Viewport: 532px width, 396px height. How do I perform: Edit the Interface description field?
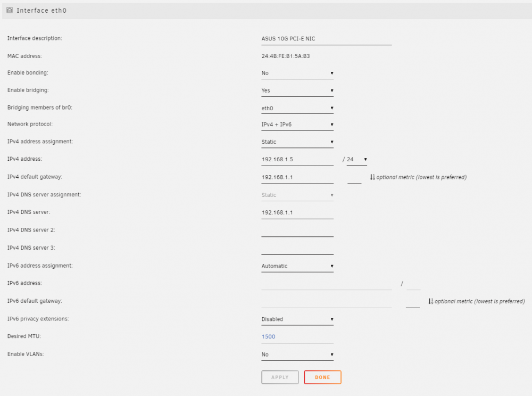click(x=327, y=39)
